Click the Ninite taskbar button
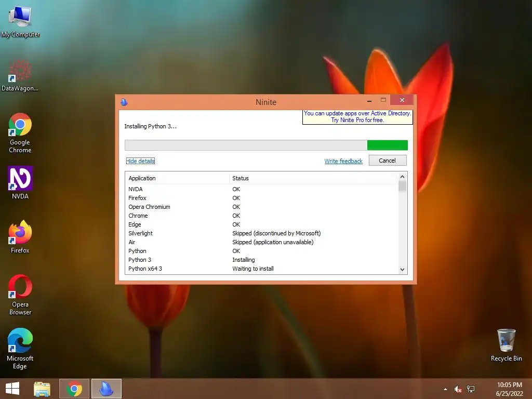This screenshot has width=532, height=399. pos(106,389)
